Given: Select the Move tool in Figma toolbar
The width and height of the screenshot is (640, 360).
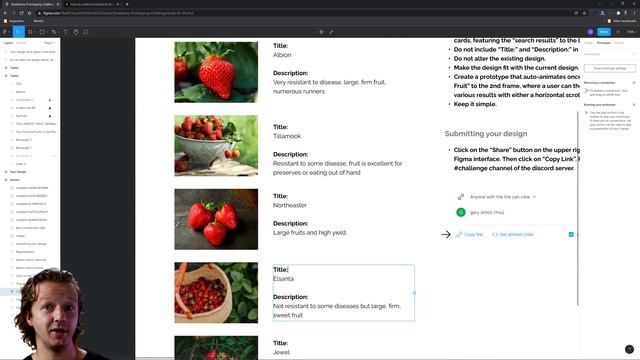Looking at the screenshot, I should (x=17, y=32).
